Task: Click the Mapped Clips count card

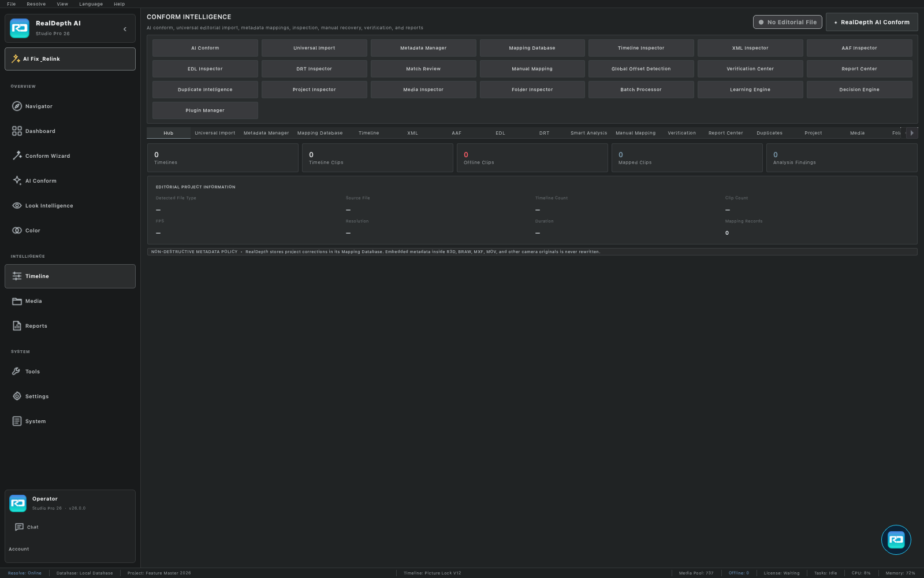Action: 687,158
